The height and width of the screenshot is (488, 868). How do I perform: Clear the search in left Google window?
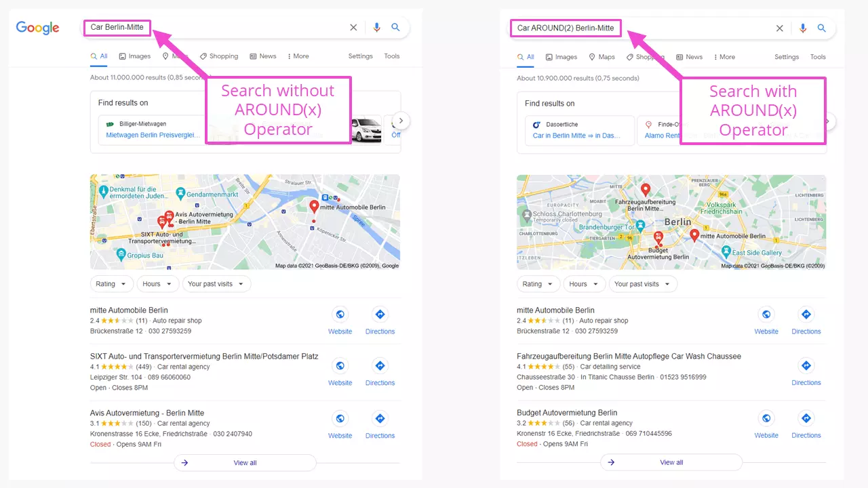(353, 28)
